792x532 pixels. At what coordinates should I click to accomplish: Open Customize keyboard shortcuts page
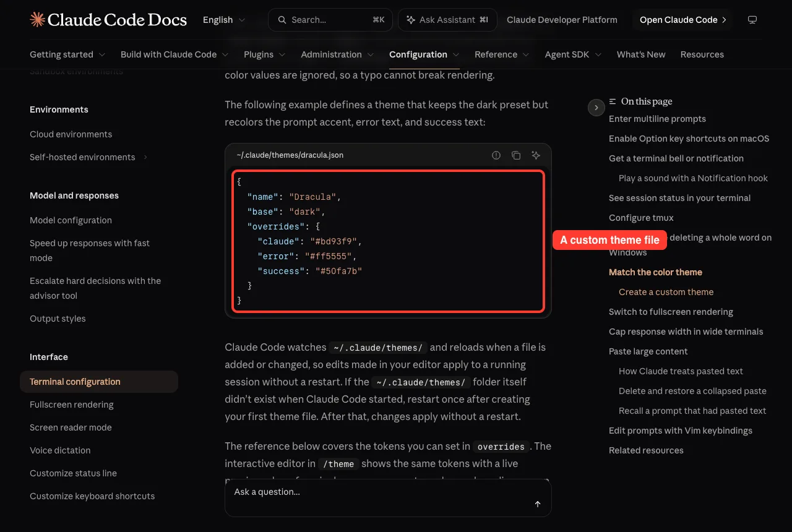[x=92, y=496]
